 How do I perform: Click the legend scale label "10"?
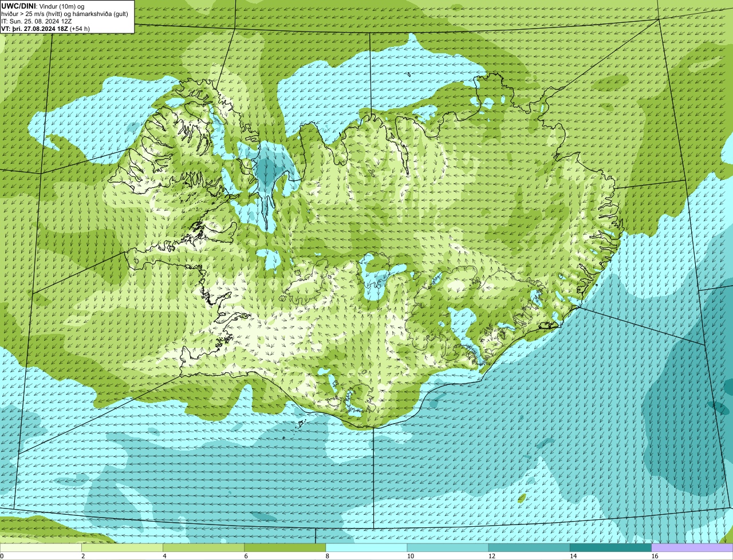point(410,556)
